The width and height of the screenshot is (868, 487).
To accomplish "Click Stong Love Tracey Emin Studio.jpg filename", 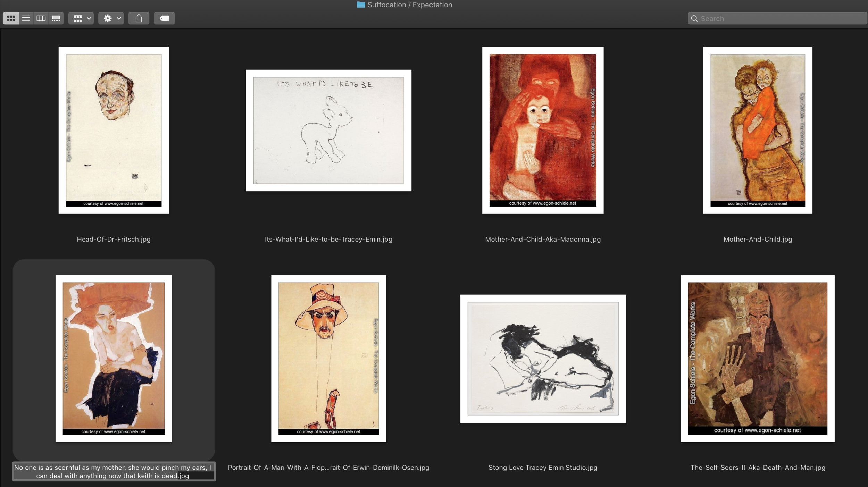I will (x=543, y=467).
